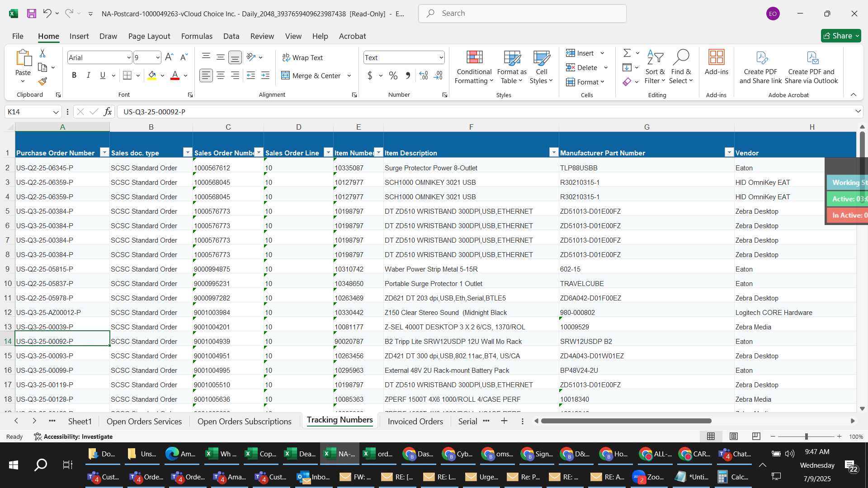
Task: Increase font size with the larger A icon
Action: (169, 57)
